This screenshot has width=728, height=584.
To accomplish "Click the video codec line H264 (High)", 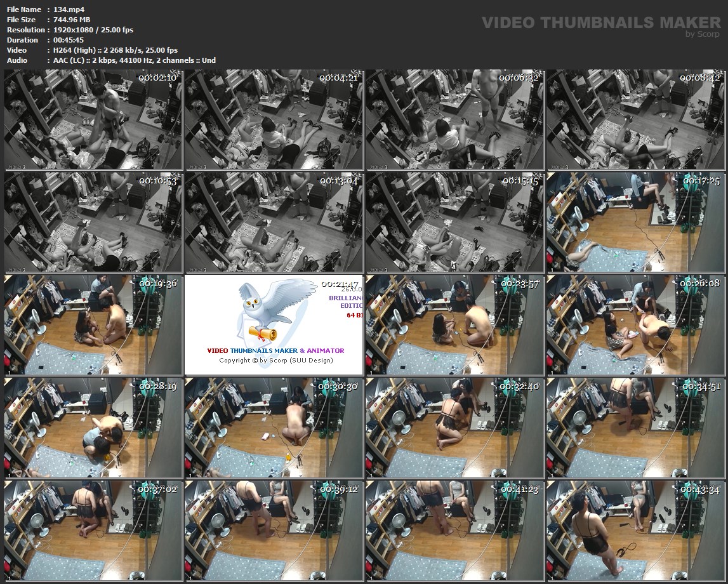I will click(x=116, y=50).
